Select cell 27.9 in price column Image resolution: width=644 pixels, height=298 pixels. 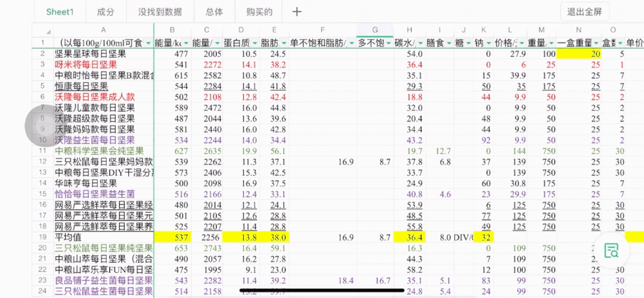[510, 54]
